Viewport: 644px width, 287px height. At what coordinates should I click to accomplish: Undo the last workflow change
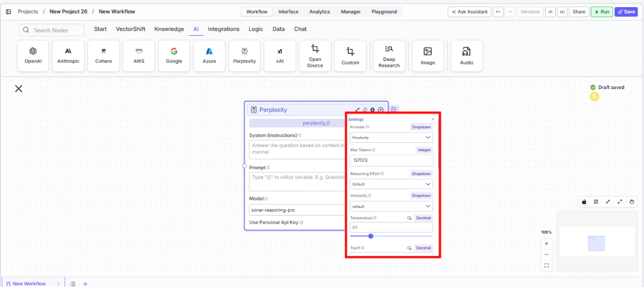tap(498, 12)
